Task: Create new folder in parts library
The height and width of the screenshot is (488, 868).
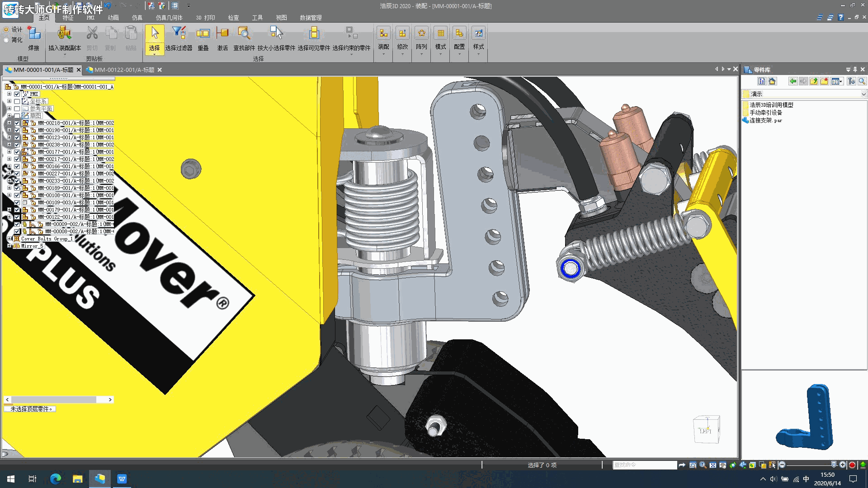Action: (824, 81)
